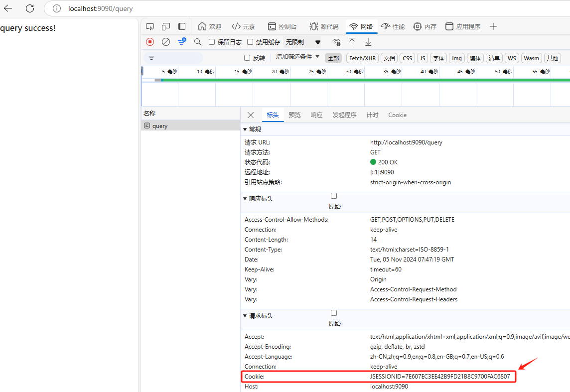Clear the network log

point(166,42)
